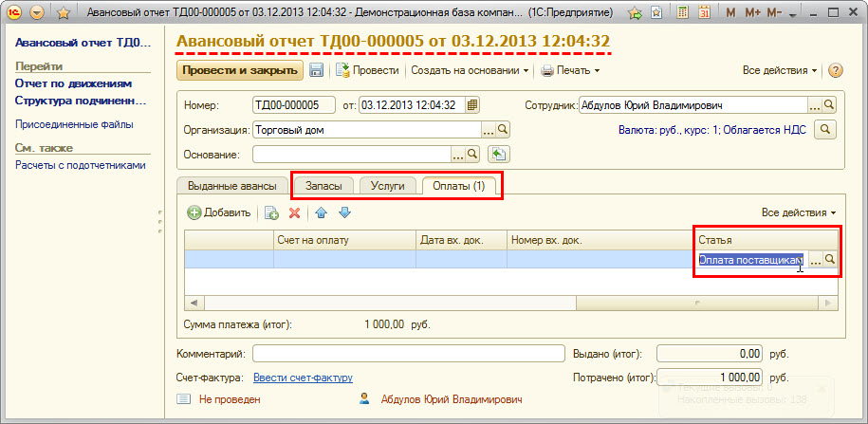Switch to the Запасы tab
The width and height of the screenshot is (868, 424).
click(324, 186)
